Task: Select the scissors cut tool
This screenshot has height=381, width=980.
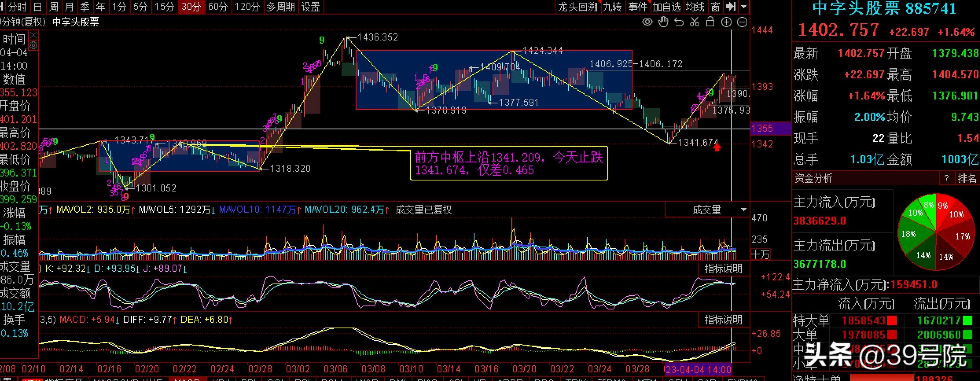Action: [695, 22]
